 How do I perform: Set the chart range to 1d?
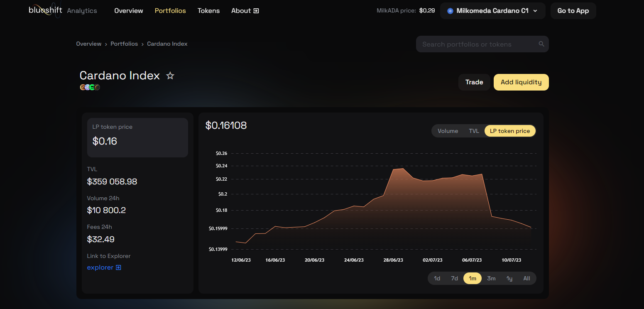tap(437, 278)
